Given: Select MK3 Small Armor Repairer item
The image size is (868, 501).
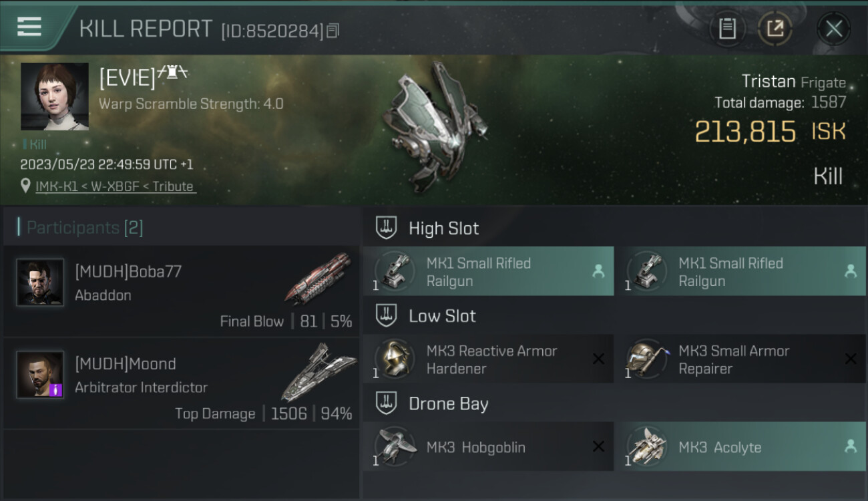Looking at the screenshot, I should pyautogui.click(x=740, y=359).
